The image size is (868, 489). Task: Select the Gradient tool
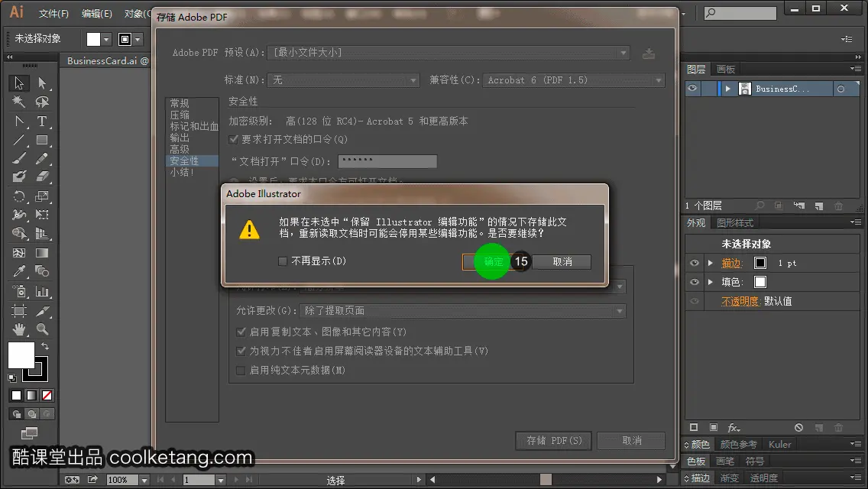pyautogui.click(x=42, y=253)
